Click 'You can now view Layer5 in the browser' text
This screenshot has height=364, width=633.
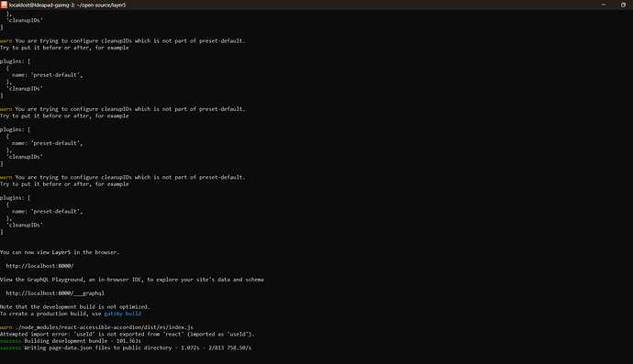60,252
